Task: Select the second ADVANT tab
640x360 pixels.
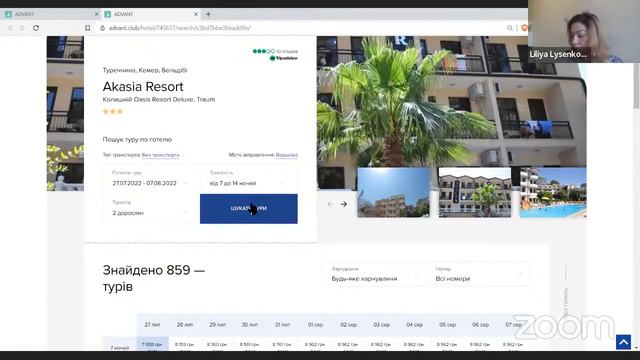Action: (150, 14)
